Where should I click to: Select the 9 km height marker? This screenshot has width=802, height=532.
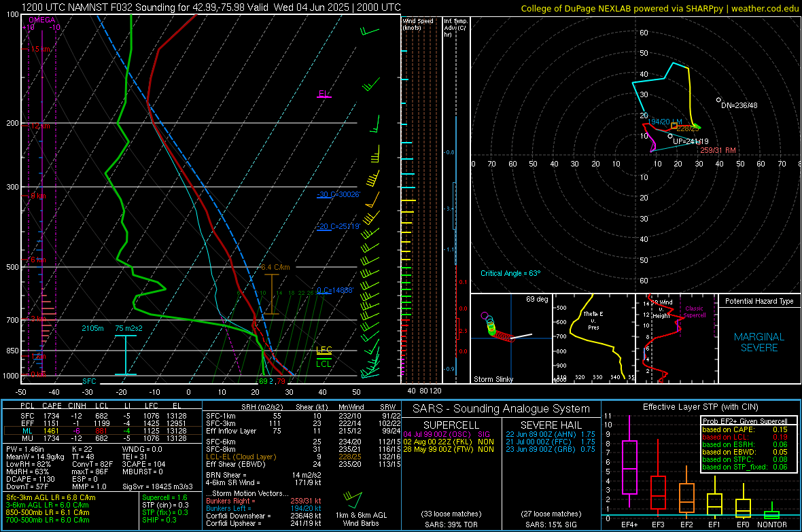click(x=38, y=196)
